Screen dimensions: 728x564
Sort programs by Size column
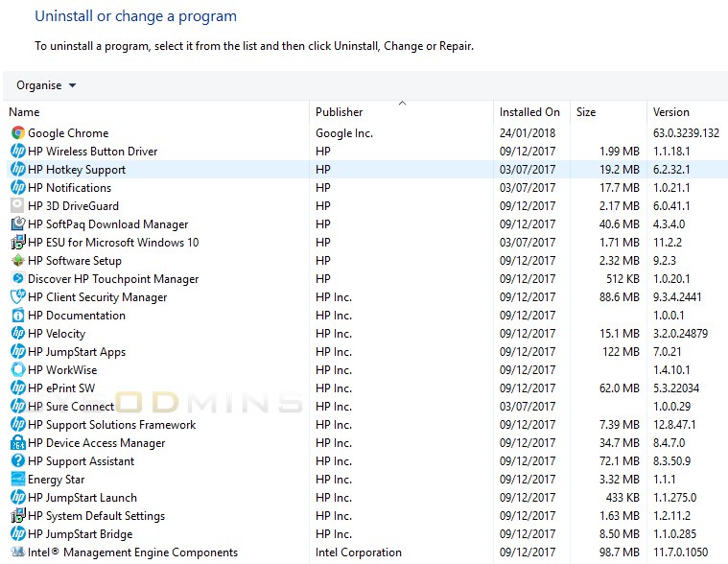pyautogui.click(x=586, y=112)
